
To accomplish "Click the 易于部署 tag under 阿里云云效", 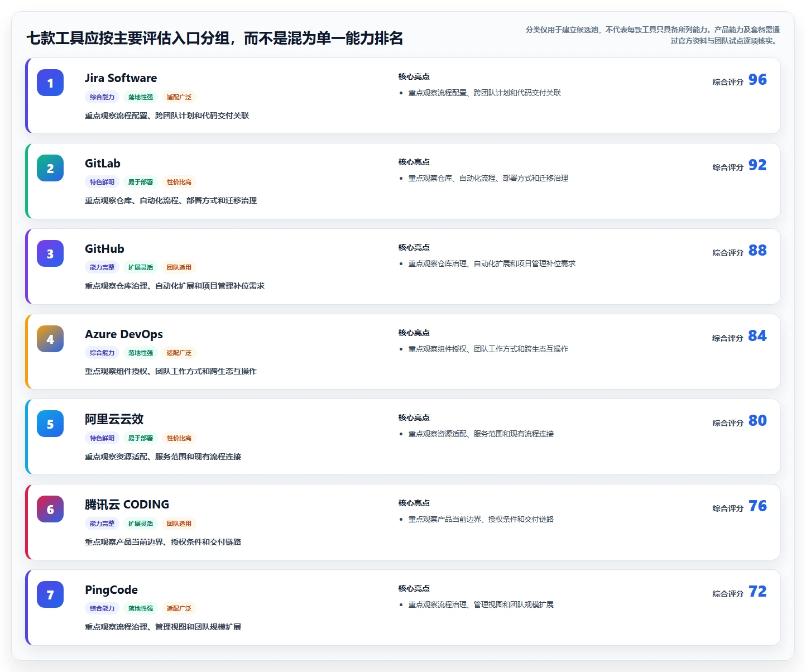I will tap(141, 438).
